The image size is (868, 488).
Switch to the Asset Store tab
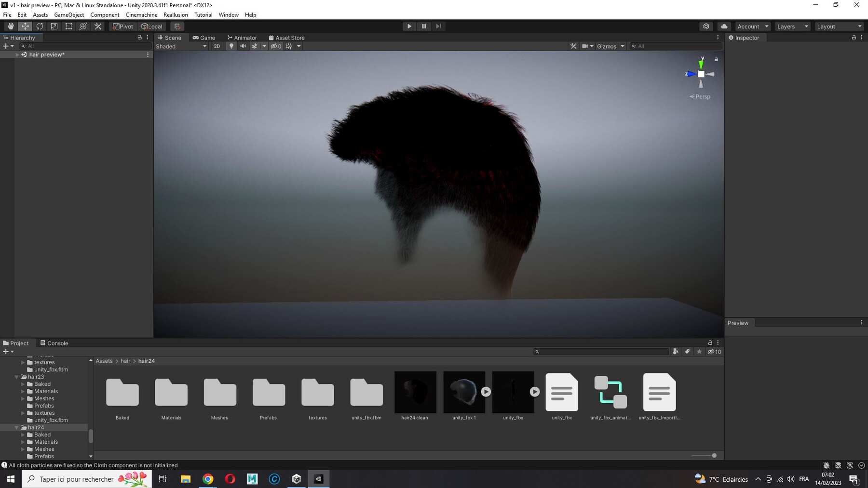[x=286, y=38]
